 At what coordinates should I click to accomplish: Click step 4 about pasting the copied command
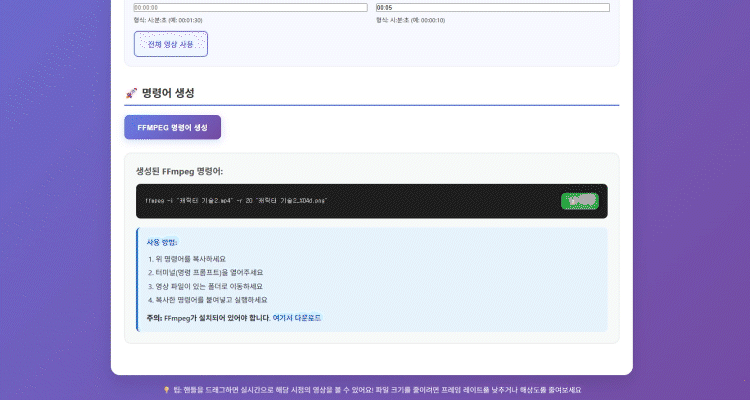click(x=207, y=299)
